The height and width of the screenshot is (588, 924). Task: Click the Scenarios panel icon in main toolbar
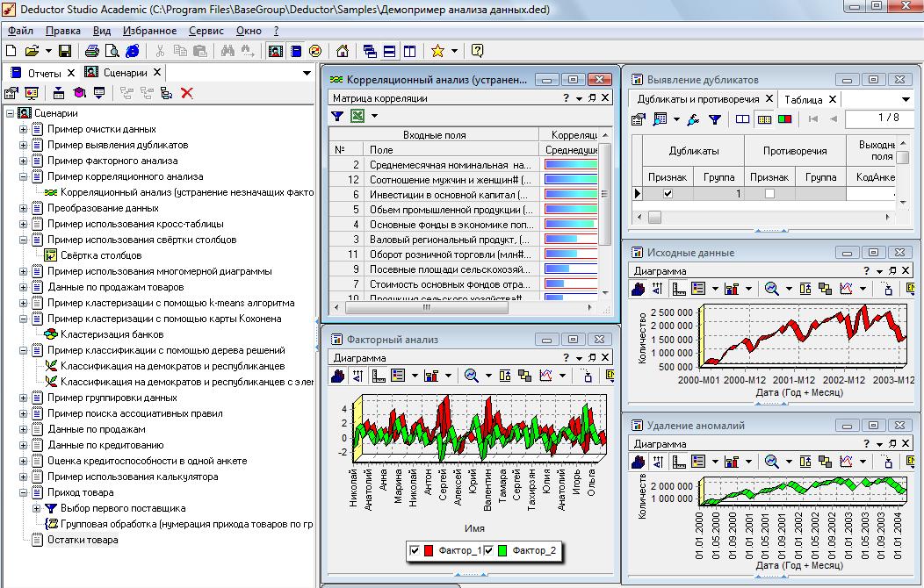click(275, 51)
